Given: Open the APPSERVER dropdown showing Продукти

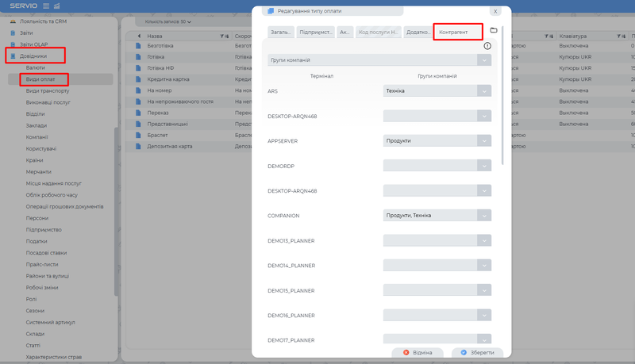Looking at the screenshot, I should click(484, 140).
